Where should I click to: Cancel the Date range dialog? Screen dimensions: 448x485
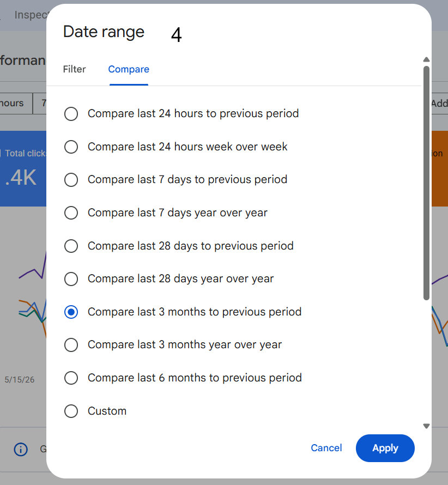[326, 448]
